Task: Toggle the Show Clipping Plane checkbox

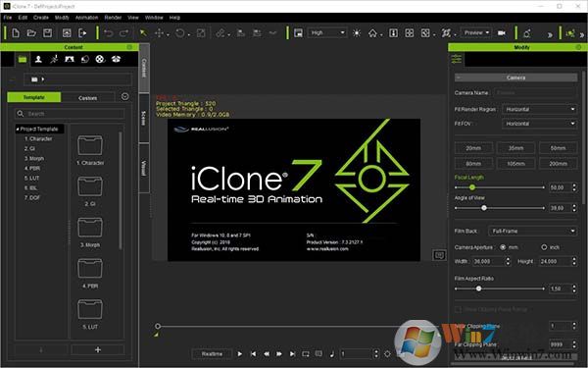Action: pyautogui.click(x=459, y=309)
